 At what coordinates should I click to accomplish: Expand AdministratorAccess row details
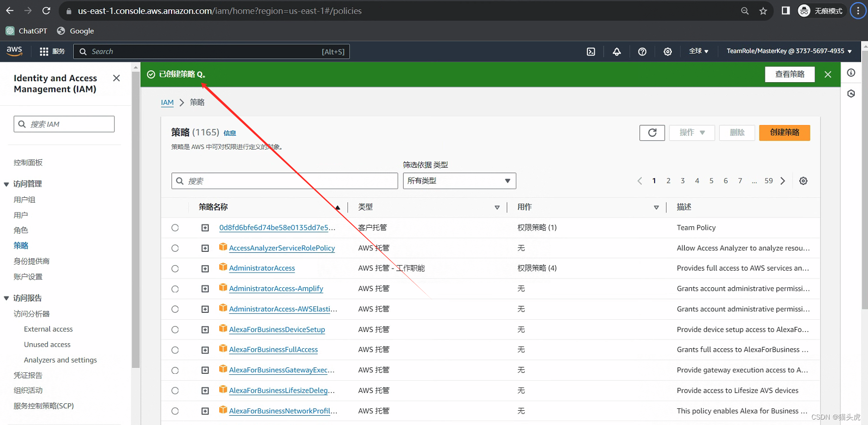coord(205,269)
